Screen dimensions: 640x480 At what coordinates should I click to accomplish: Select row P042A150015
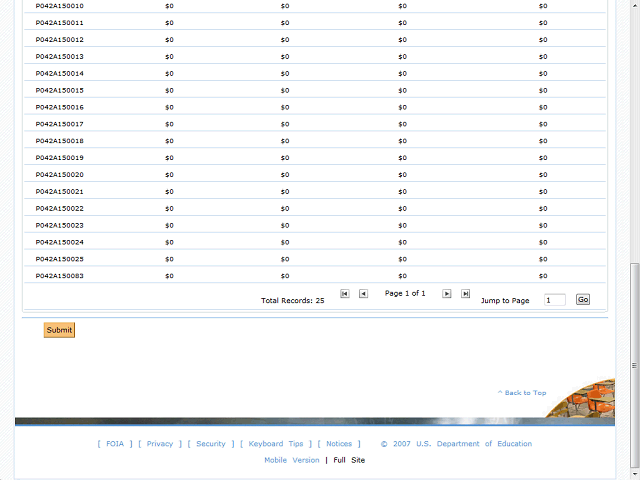[x=315, y=90]
